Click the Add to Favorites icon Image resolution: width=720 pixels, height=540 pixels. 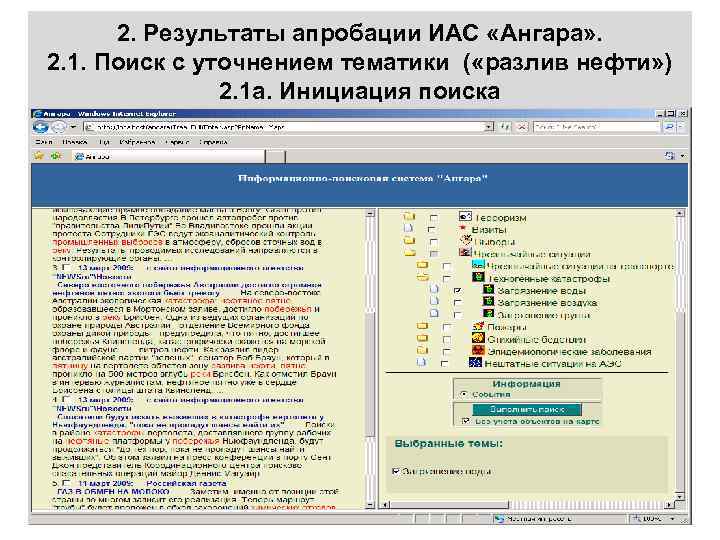(56, 156)
